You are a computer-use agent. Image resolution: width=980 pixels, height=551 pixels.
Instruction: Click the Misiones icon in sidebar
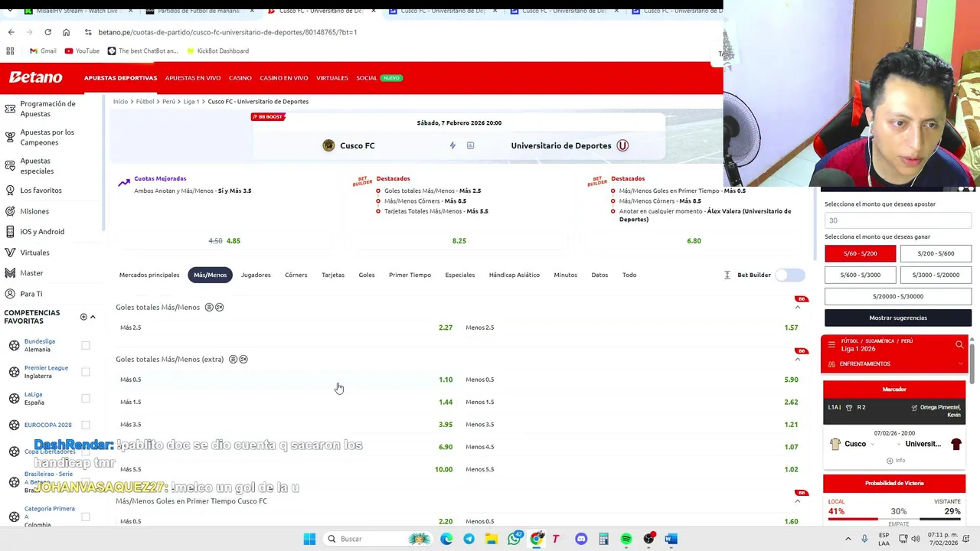10,210
